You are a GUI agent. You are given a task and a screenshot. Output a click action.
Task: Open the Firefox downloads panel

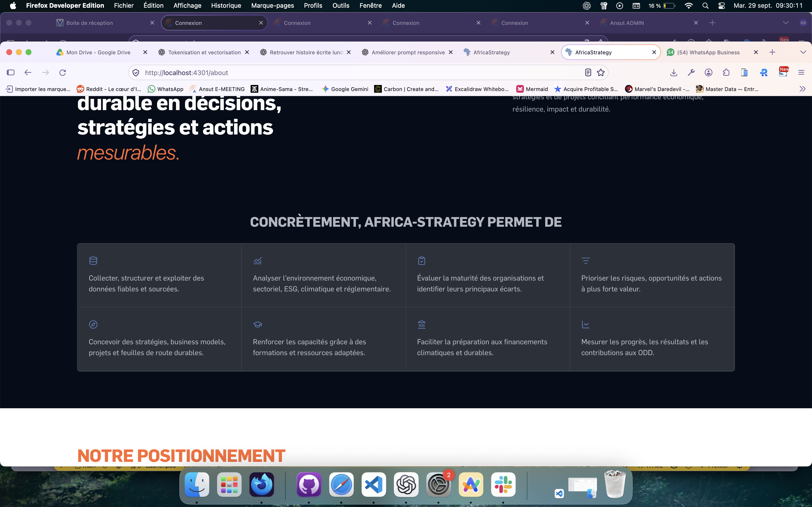(x=674, y=72)
